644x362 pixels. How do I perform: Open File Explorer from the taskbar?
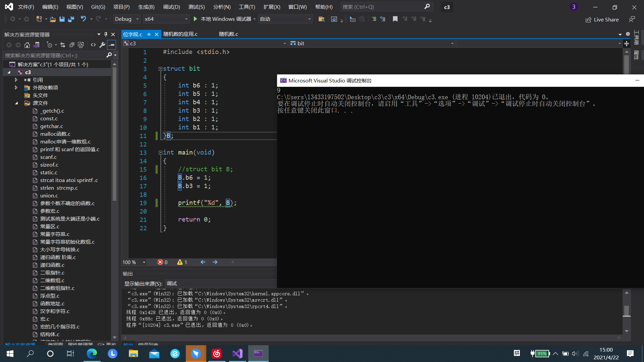(133, 354)
